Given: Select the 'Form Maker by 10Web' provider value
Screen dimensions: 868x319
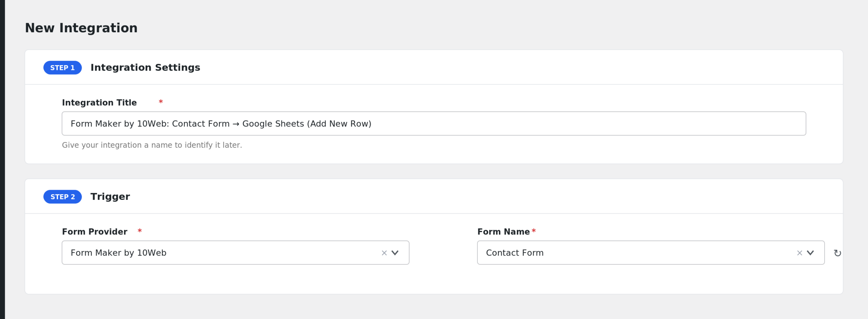Looking at the screenshot, I should (119, 253).
